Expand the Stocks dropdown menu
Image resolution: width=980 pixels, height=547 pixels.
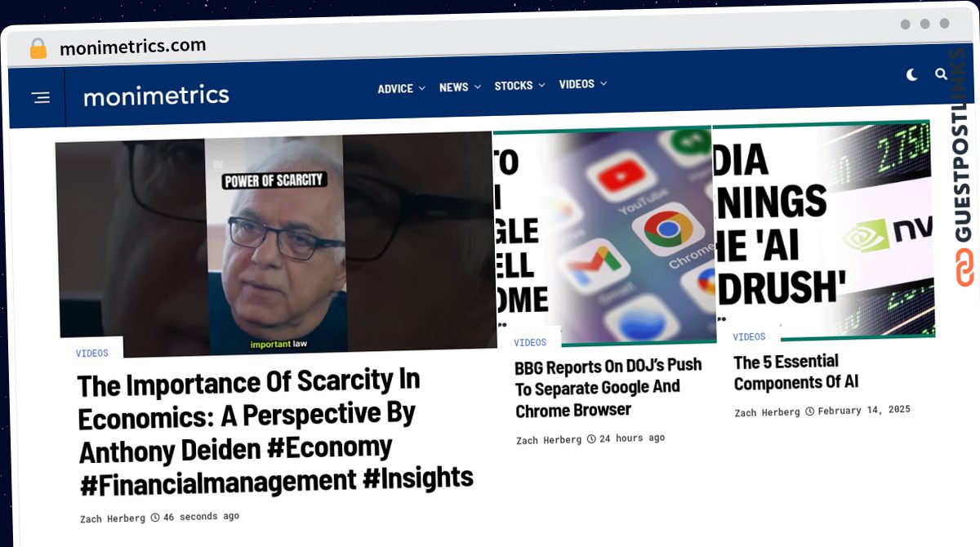click(x=519, y=85)
